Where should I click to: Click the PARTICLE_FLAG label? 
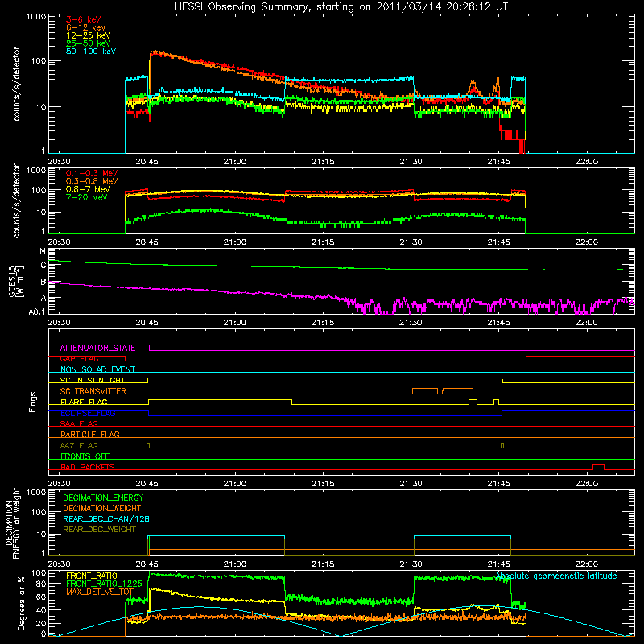pos(90,434)
